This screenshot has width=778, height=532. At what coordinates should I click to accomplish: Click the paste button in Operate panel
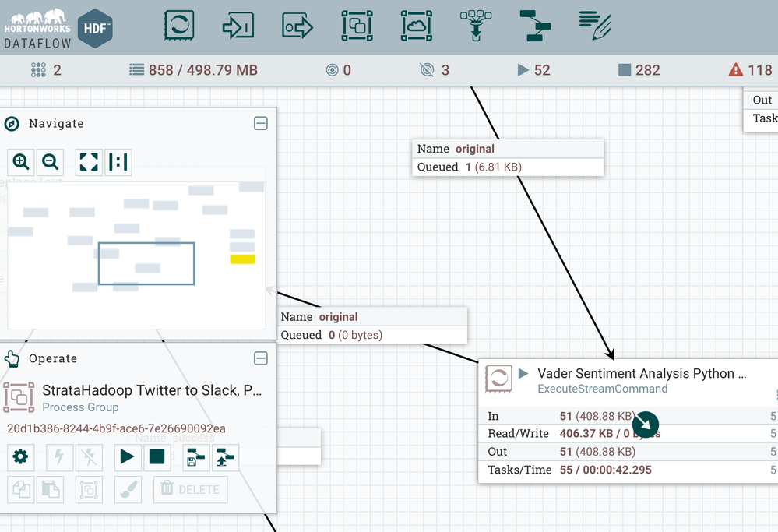click(x=50, y=490)
